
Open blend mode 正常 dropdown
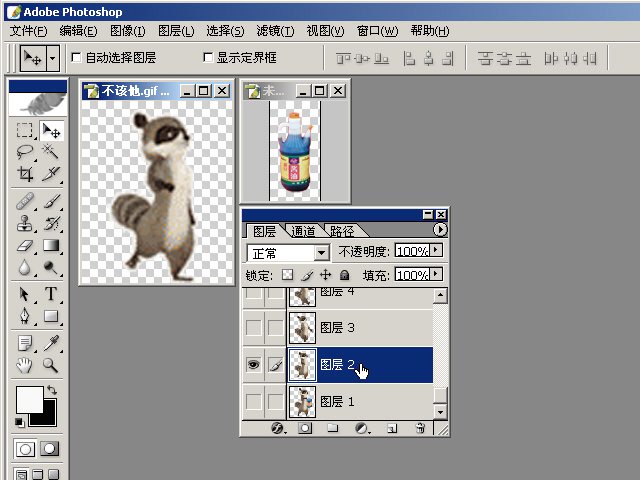(321, 253)
